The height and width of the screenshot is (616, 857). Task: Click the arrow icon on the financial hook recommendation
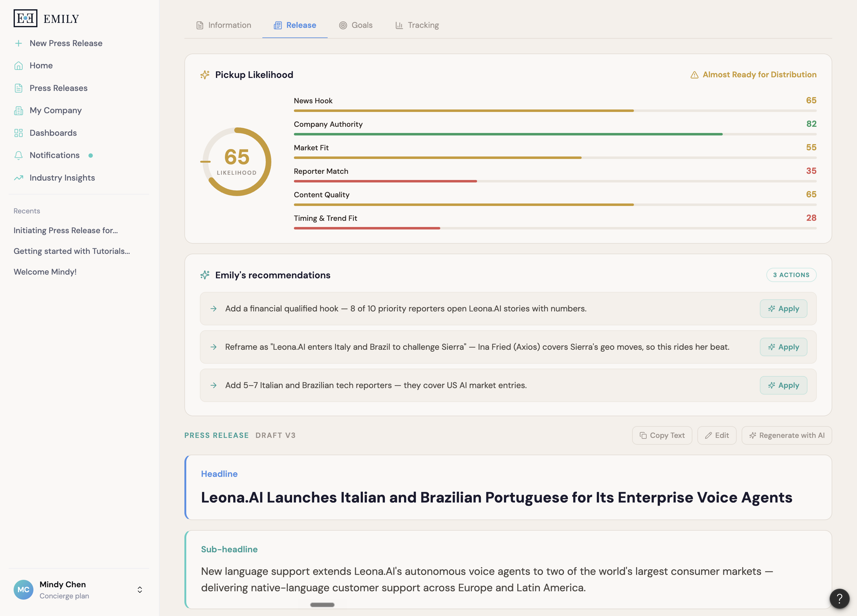tap(213, 309)
